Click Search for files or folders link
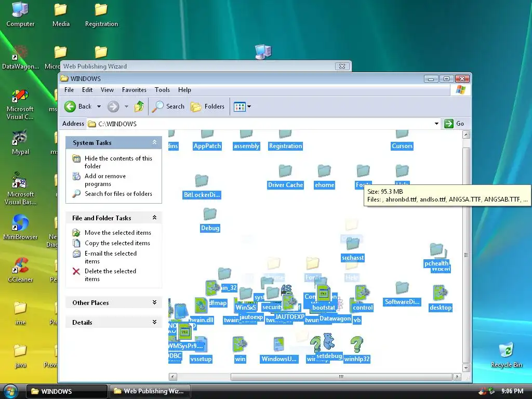The width and height of the screenshot is (532, 399). [118, 194]
